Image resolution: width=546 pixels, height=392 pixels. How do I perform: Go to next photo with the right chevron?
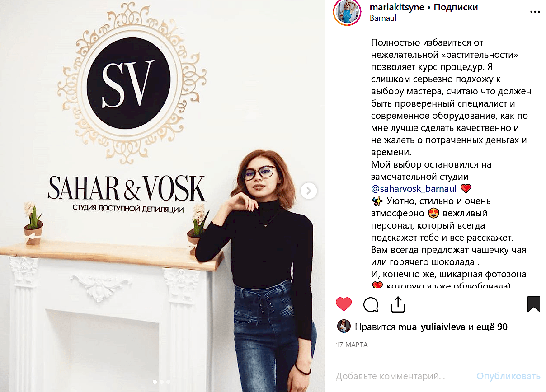309,191
